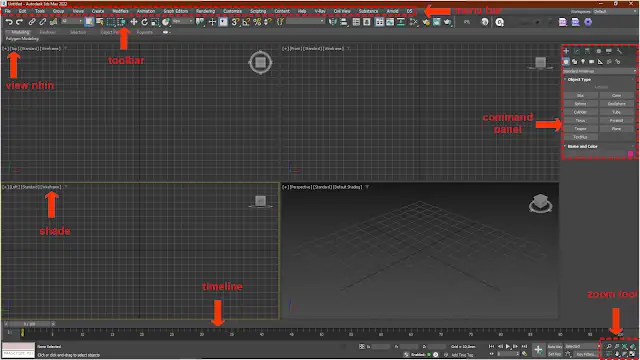Choose the Rectangular Selection Region icon
Viewport: 640px width, 360px height.
point(111,22)
